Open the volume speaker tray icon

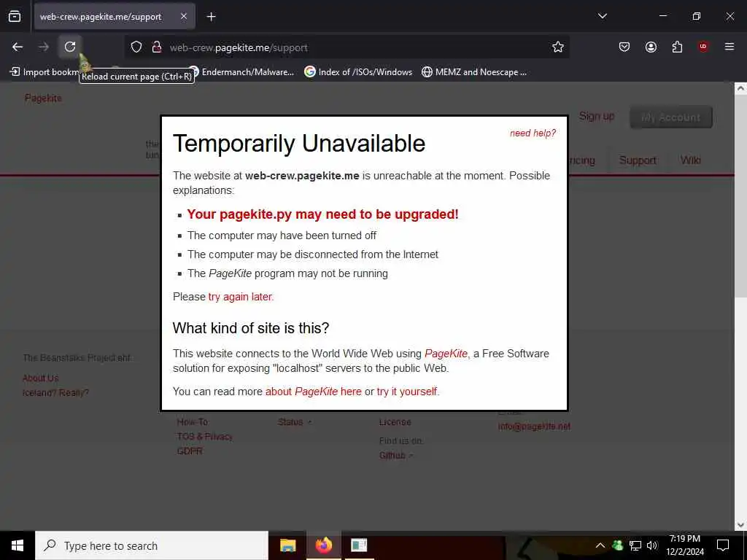point(652,545)
